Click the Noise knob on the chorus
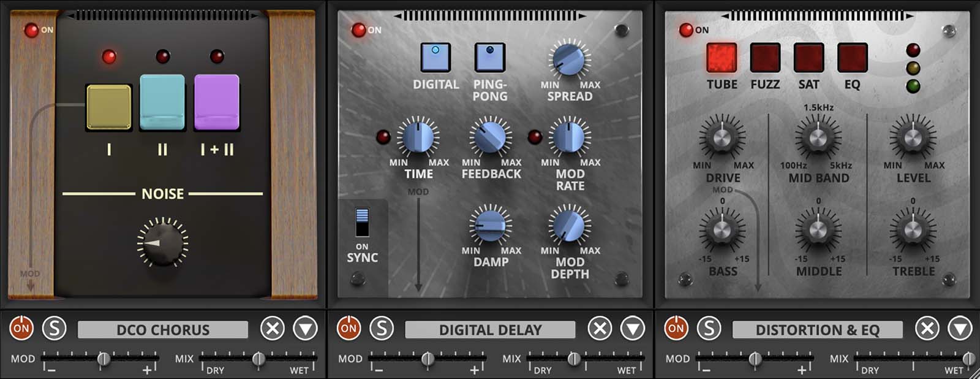The image size is (980, 379). point(162,243)
